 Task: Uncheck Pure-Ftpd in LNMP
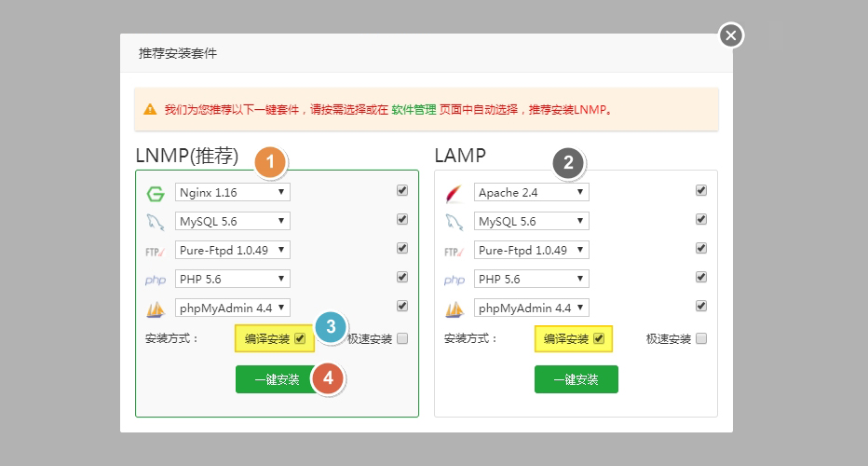tap(402, 248)
